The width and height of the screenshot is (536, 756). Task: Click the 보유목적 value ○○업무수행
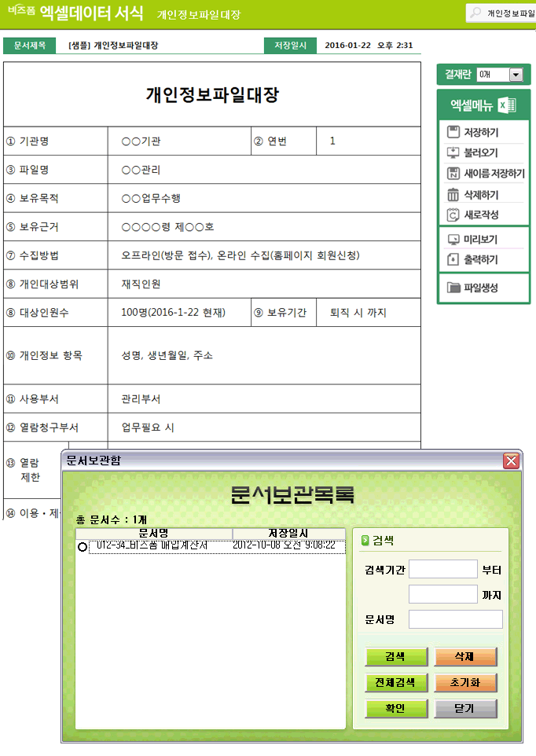click(x=151, y=198)
